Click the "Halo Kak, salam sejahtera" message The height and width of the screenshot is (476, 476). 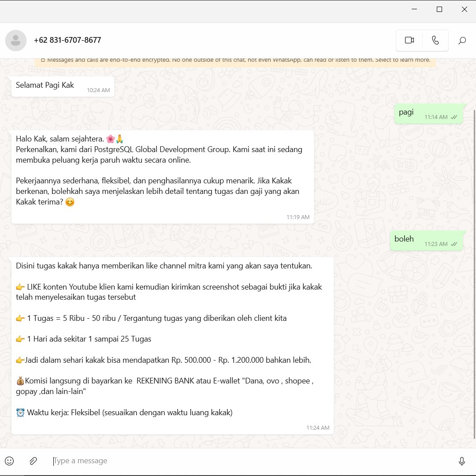(163, 177)
